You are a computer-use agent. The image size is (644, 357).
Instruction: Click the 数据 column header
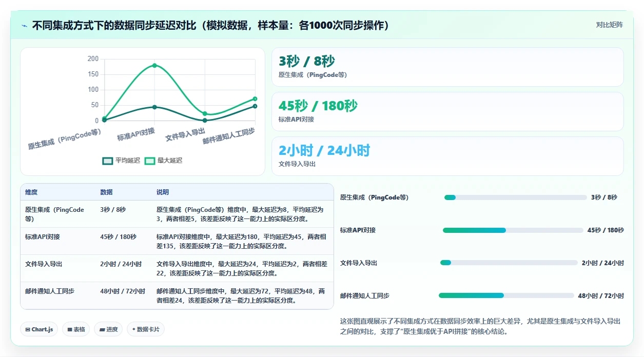point(124,192)
